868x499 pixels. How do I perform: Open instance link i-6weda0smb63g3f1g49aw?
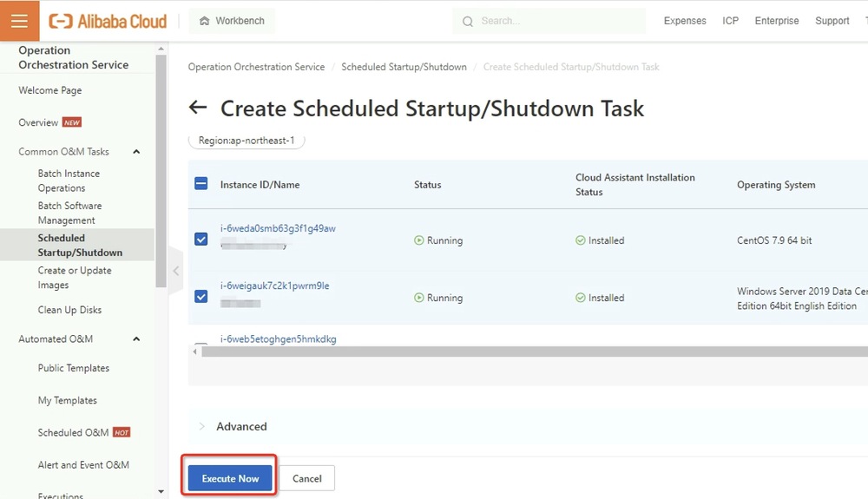click(x=278, y=228)
